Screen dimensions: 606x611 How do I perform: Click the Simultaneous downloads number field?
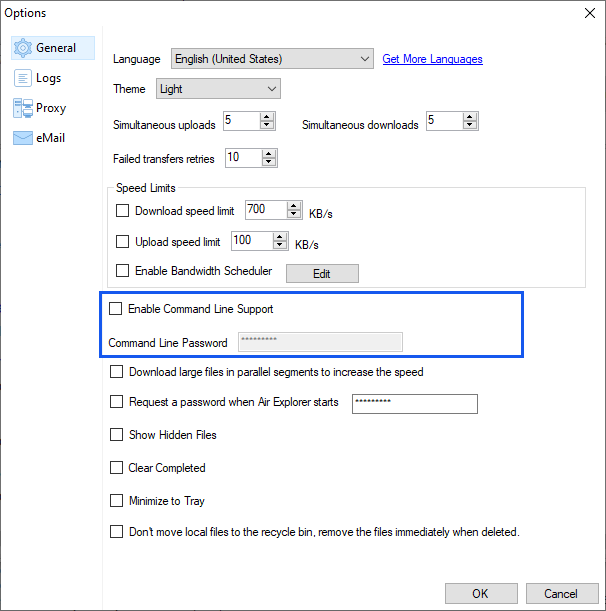[445, 121]
